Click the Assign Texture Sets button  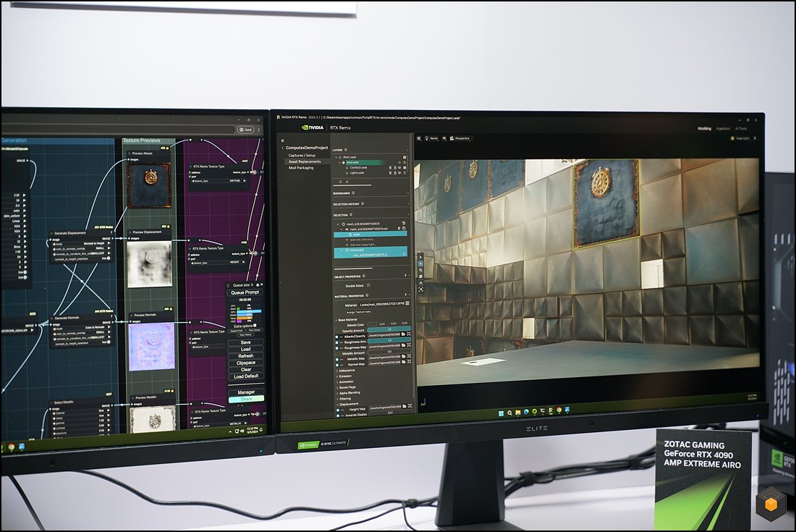359,312
